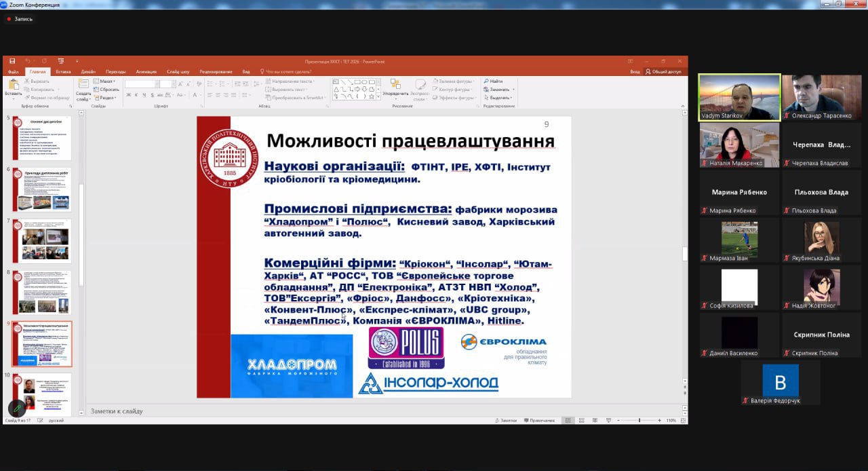Start slideshow from beginning via quick access icon
The image size is (868, 471).
coord(61,61)
